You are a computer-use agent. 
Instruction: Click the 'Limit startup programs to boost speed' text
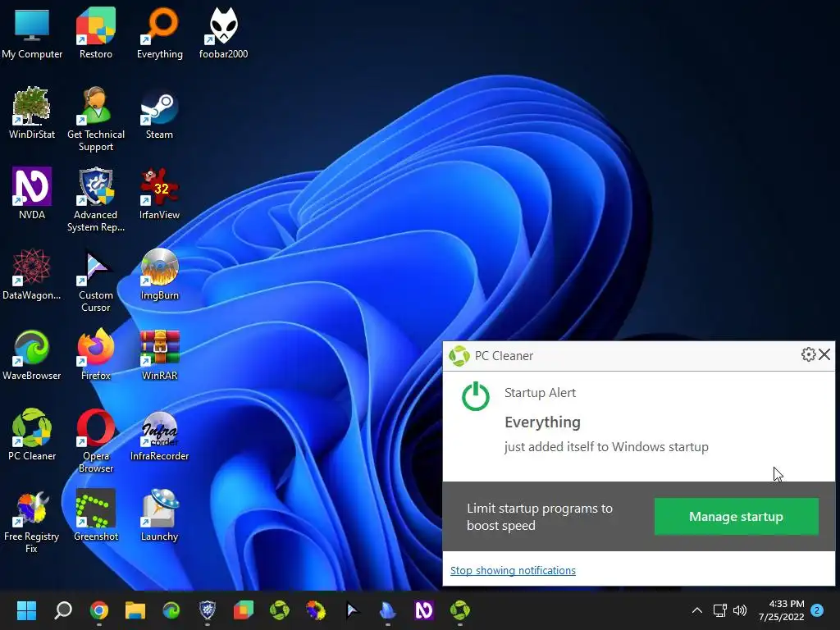coord(540,517)
